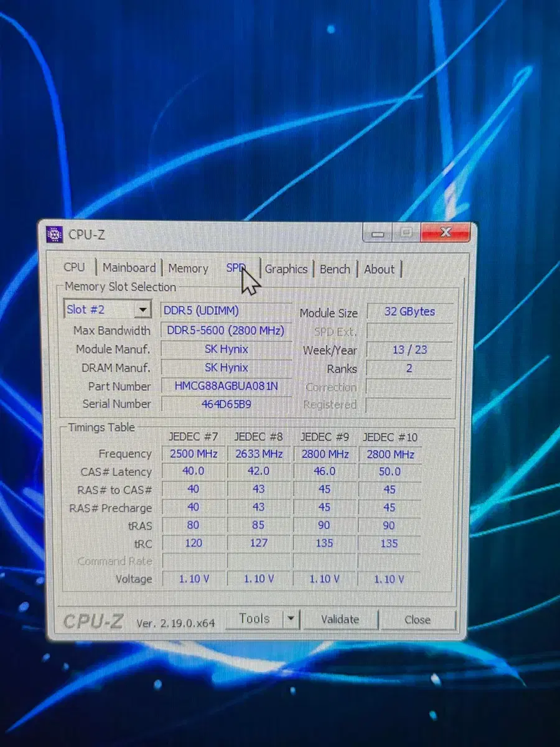Image resolution: width=560 pixels, height=747 pixels.
Task: Click version text Ver. 2.19.0.x64
Action: (175, 623)
